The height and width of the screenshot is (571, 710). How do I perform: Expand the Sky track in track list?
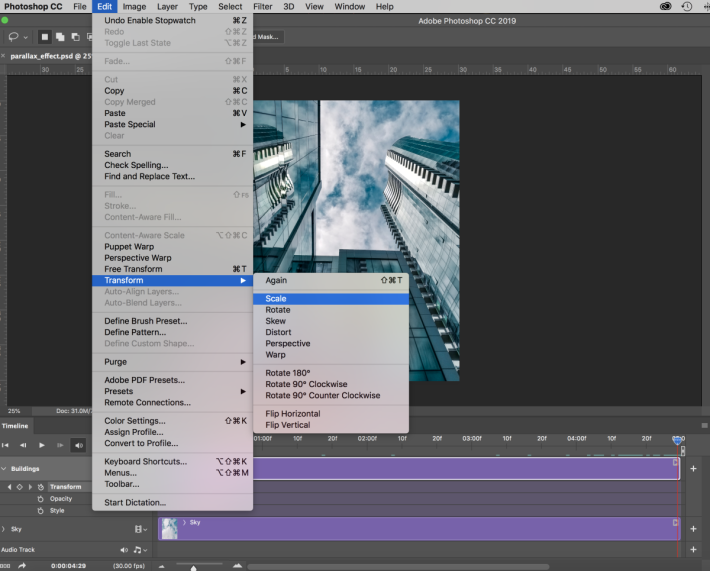[x=4, y=529]
